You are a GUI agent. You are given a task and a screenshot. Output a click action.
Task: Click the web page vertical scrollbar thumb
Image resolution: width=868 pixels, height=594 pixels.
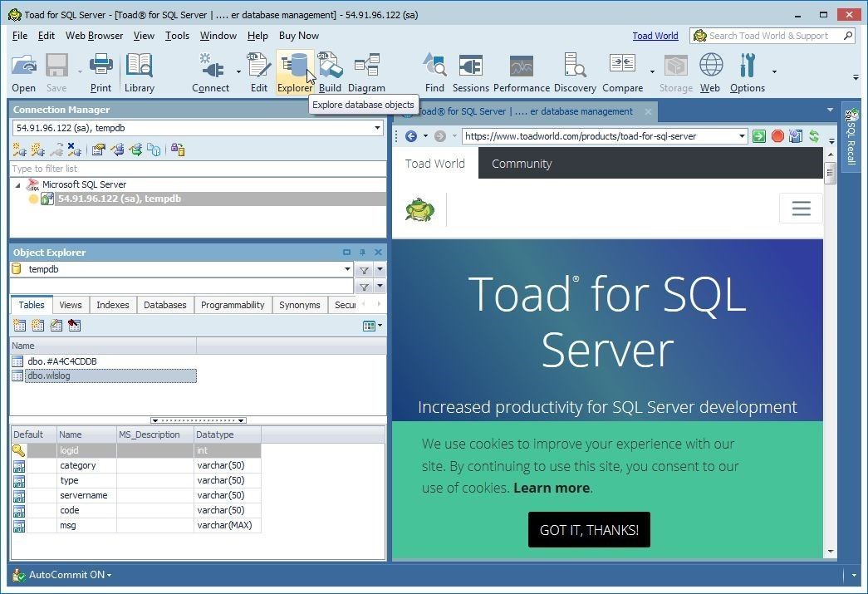click(830, 174)
